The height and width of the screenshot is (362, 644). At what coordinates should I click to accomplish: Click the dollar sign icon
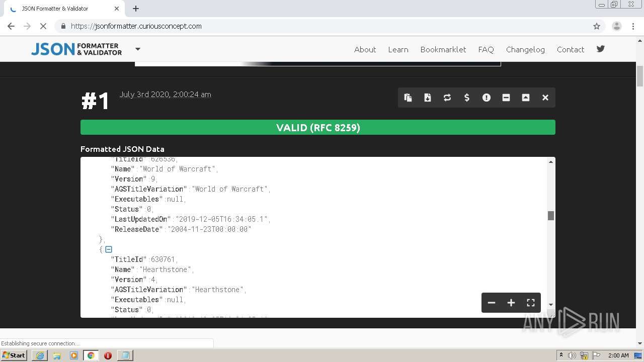click(x=467, y=98)
